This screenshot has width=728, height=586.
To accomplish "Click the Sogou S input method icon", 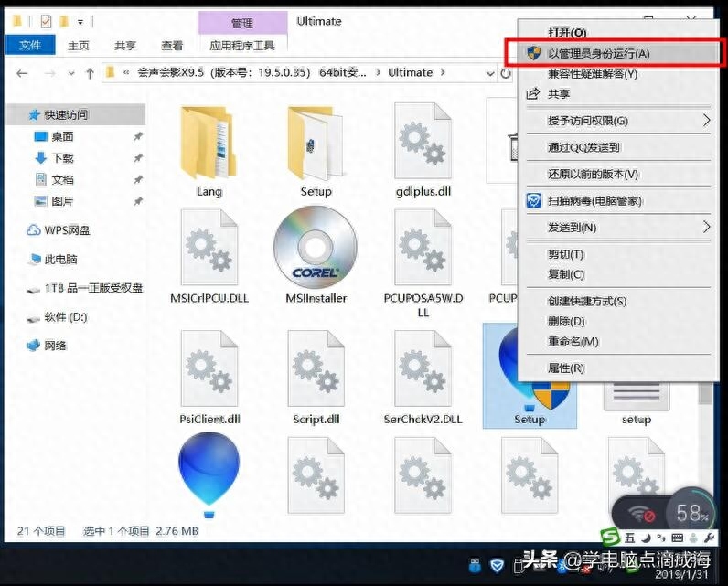I will click(x=610, y=538).
